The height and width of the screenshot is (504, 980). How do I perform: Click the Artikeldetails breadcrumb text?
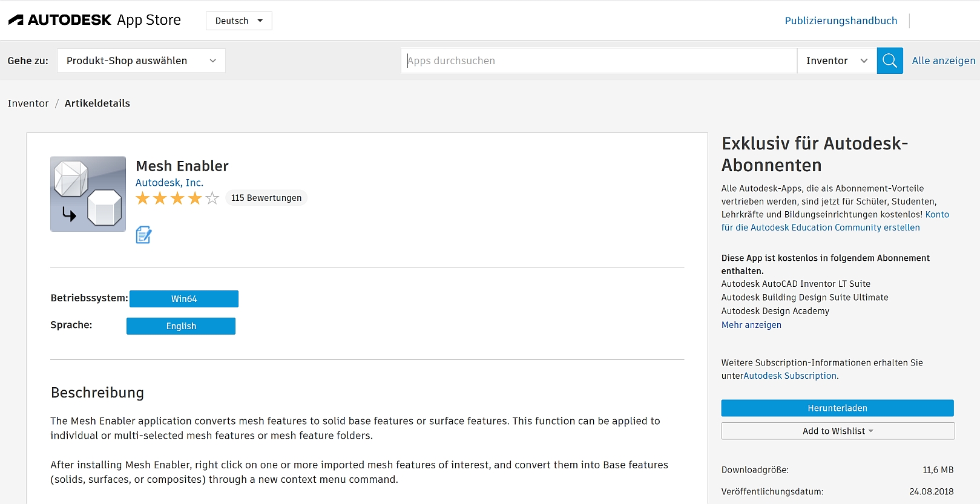97,103
